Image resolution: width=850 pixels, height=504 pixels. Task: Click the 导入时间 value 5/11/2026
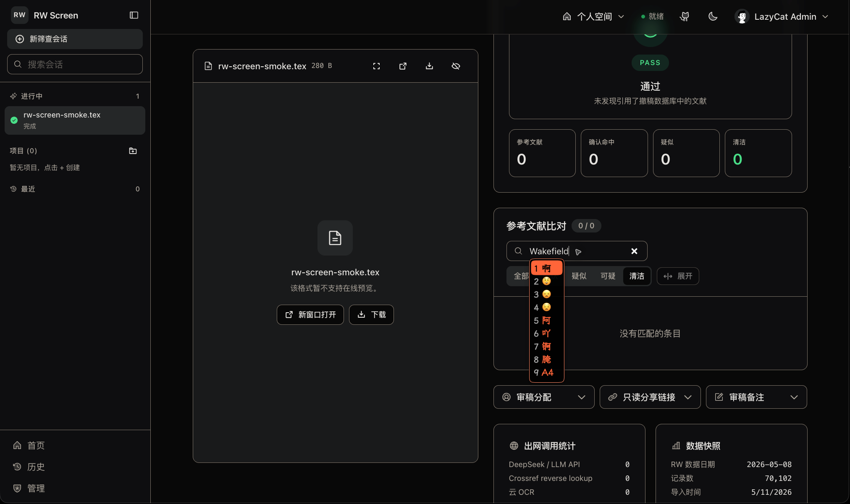click(771, 492)
